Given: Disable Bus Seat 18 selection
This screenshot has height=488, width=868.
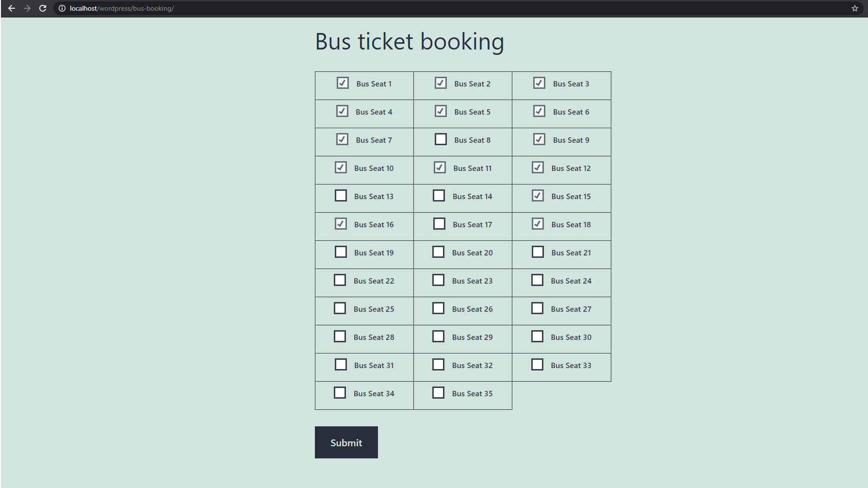Looking at the screenshot, I should (537, 223).
